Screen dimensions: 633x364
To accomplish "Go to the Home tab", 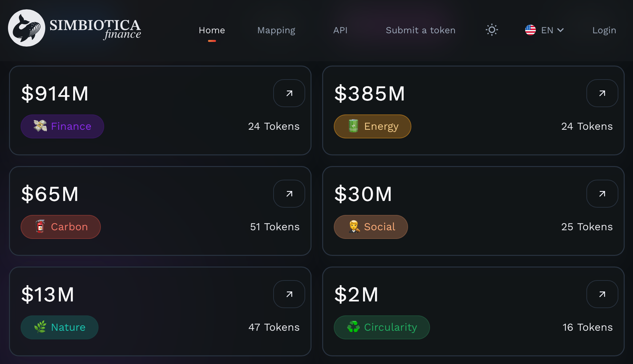I will click(x=212, y=30).
